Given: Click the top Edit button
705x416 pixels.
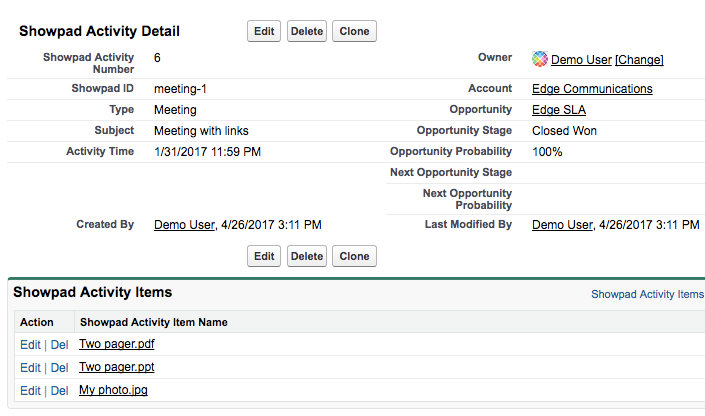Looking at the screenshot, I should coord(264,31).
